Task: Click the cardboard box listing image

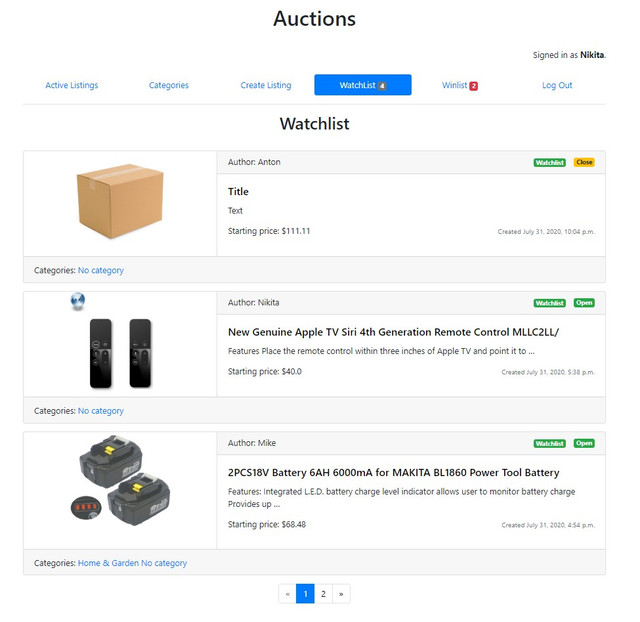Action: (x=120, y=201)
